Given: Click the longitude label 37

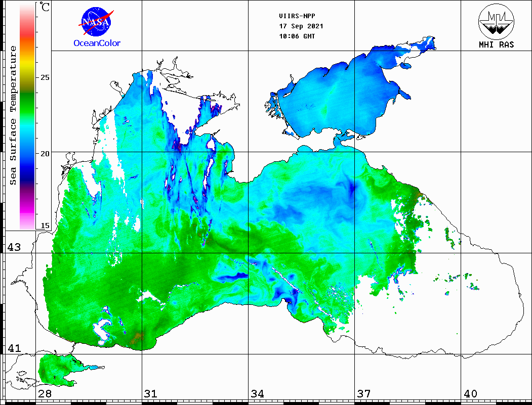Looking at the screenshot, I should point(364,393).
